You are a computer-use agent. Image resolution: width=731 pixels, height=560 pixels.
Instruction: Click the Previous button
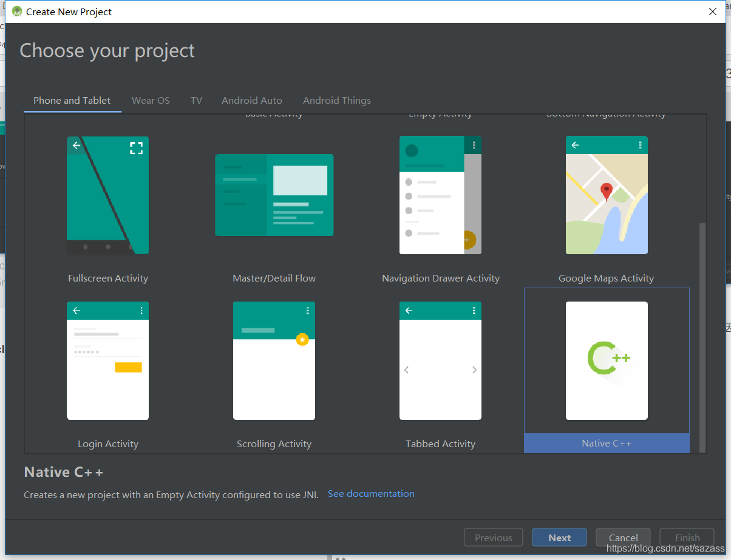coord(494,538)
